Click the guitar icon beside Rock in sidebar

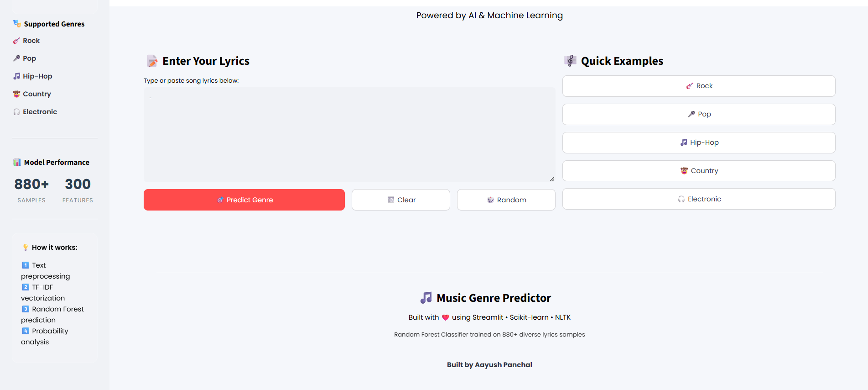16,41
